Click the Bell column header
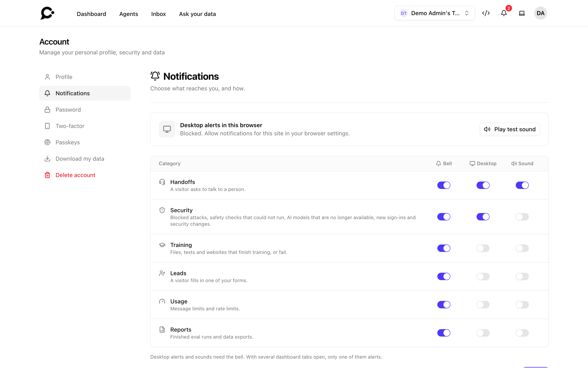Screen dimensions: 588x368 [444, 164]
